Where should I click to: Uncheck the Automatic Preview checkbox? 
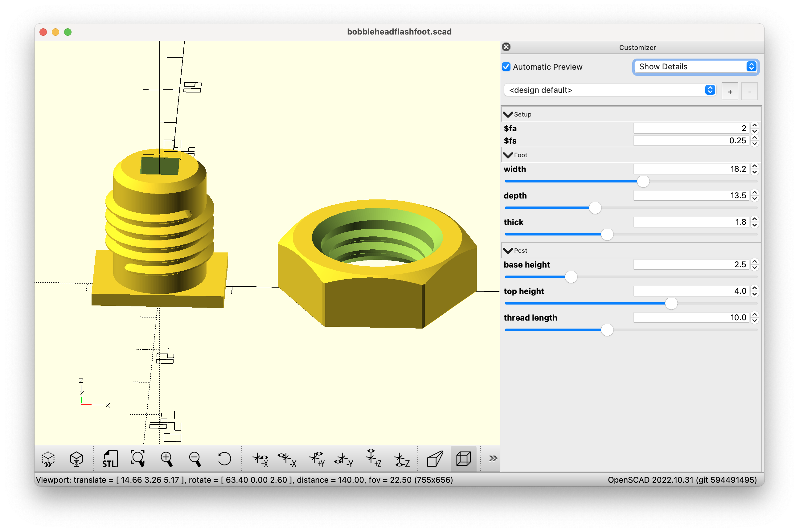tap(506, 67)
